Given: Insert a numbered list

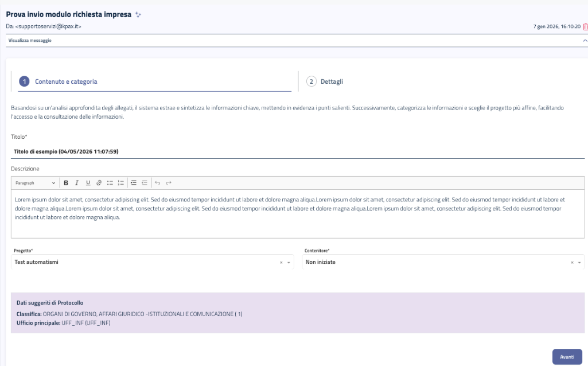Looking at the screenshot, I should point(120,183).
